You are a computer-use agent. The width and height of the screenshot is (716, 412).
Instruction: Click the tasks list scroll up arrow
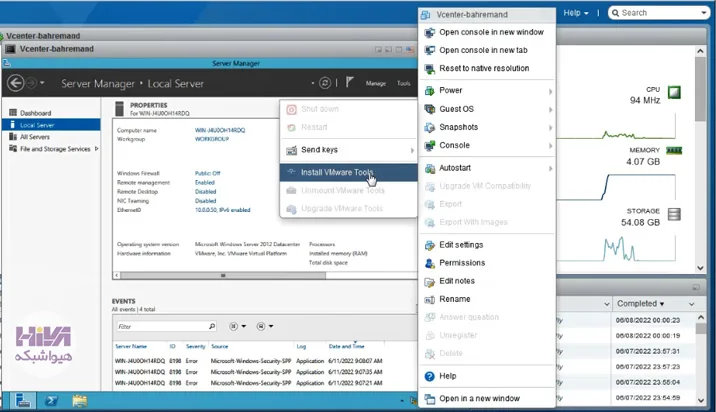pyautogui.click(x=700, y=317)
